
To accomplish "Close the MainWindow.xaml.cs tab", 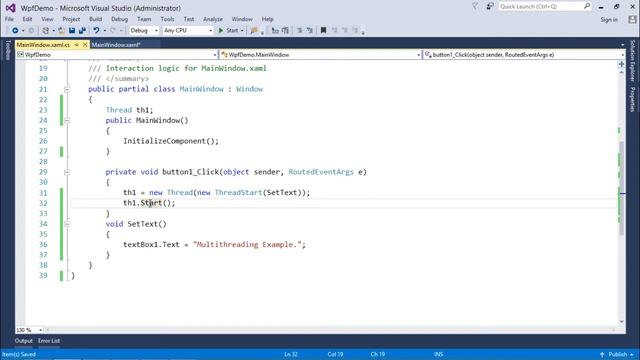I will click(x=85, y=45).
